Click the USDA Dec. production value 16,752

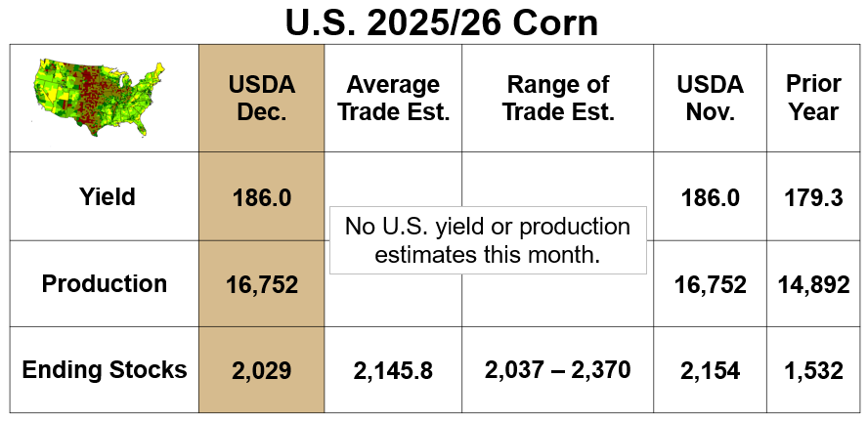(x=261, y=285)
